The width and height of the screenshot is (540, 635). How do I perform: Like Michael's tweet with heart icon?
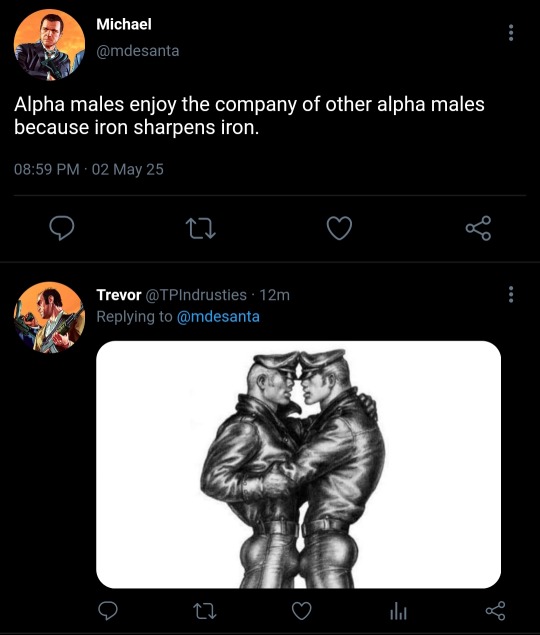click(x=339, y=228)
